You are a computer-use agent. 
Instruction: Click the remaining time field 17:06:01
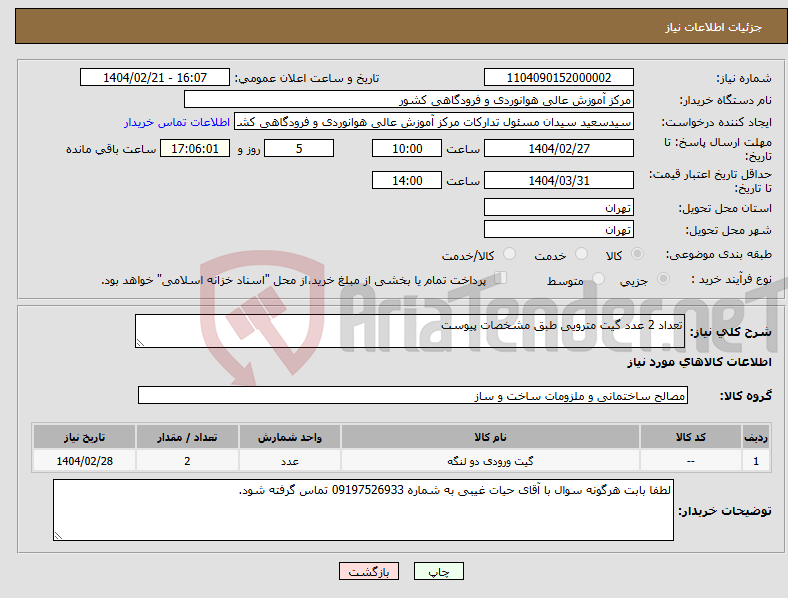tap(195, 148)
